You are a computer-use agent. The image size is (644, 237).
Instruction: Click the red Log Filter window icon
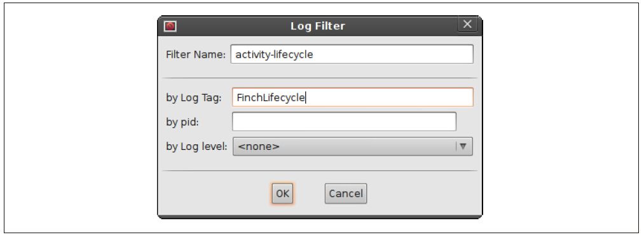[x=170, y=27]
